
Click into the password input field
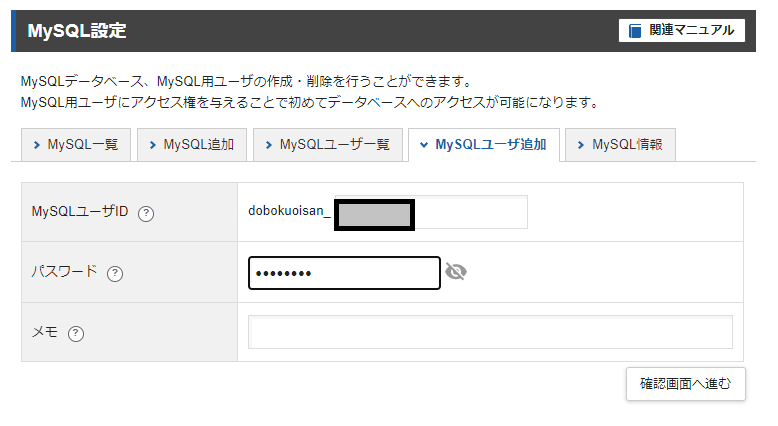pyautogui.click(x=344, y=273)
